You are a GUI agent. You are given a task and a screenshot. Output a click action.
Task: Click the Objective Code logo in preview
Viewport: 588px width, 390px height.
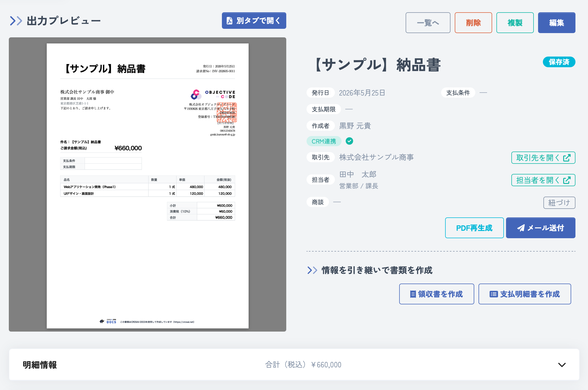click(x=213, y=94)
